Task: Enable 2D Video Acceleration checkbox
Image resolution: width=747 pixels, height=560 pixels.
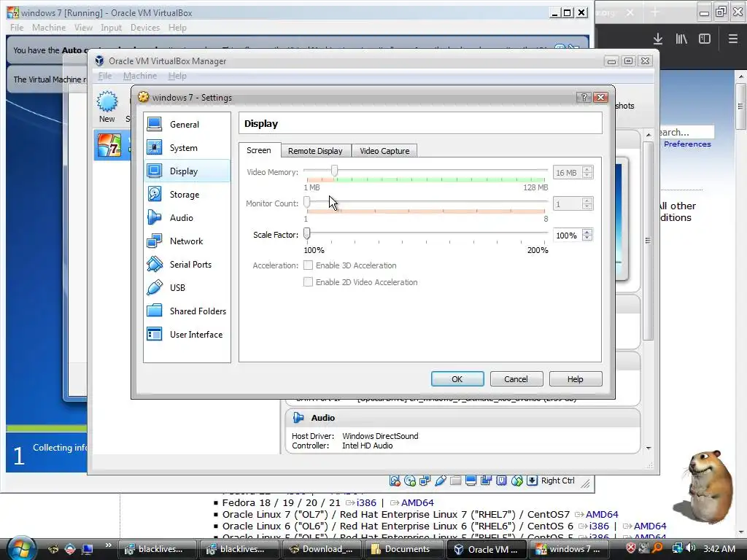Action: click(x=309, y=282)
